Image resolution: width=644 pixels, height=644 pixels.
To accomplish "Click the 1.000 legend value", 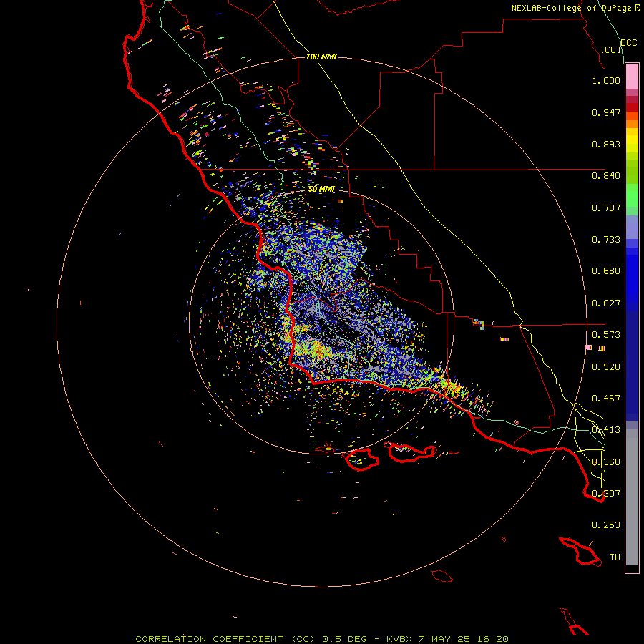I will (x=606, y=80).
